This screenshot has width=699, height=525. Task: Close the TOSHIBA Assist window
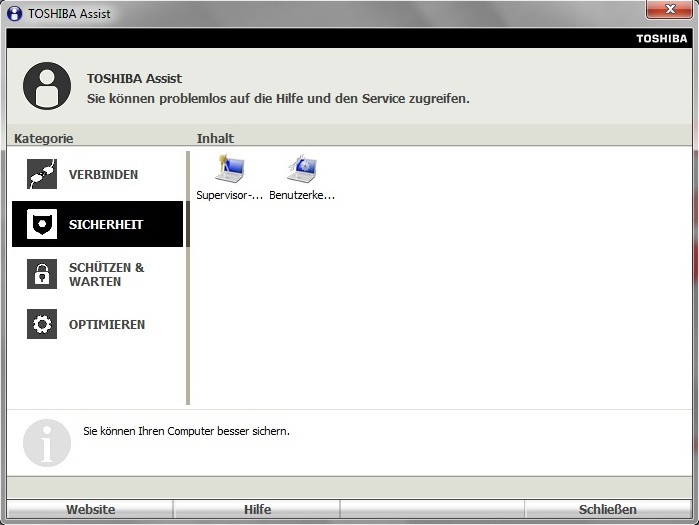pos(670,10)
